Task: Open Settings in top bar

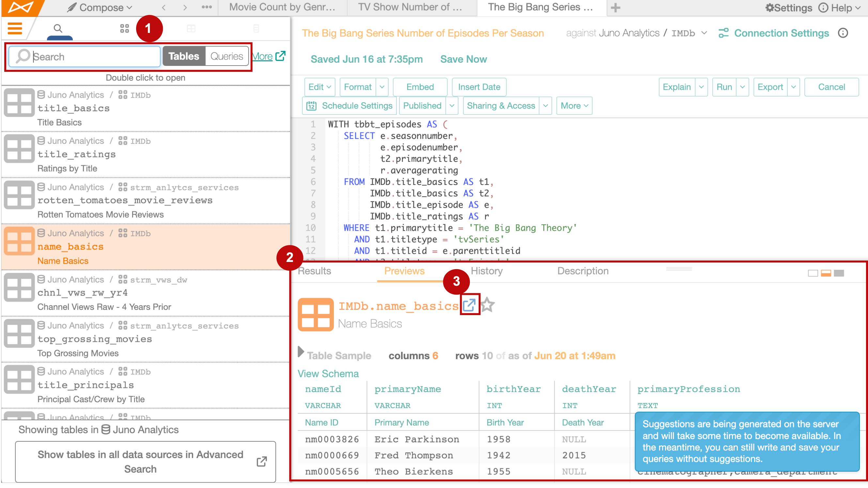Action: (x=788, y=8)
